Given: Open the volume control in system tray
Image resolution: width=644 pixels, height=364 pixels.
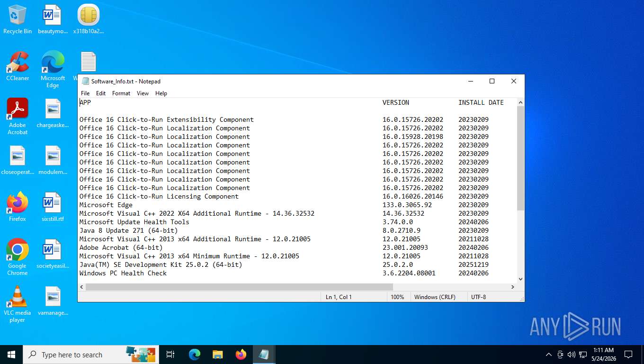Looking at the screenshot, I should (572, 355).
